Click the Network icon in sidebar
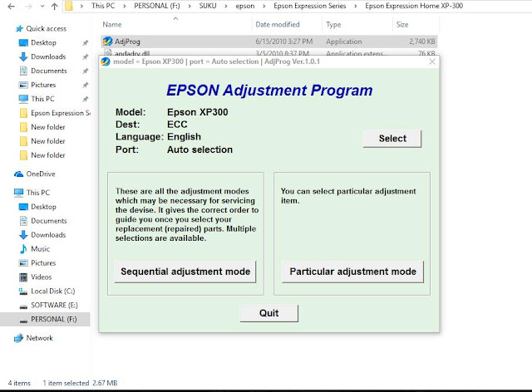Viewport: 532px width, 392px height. pos(18,338)
